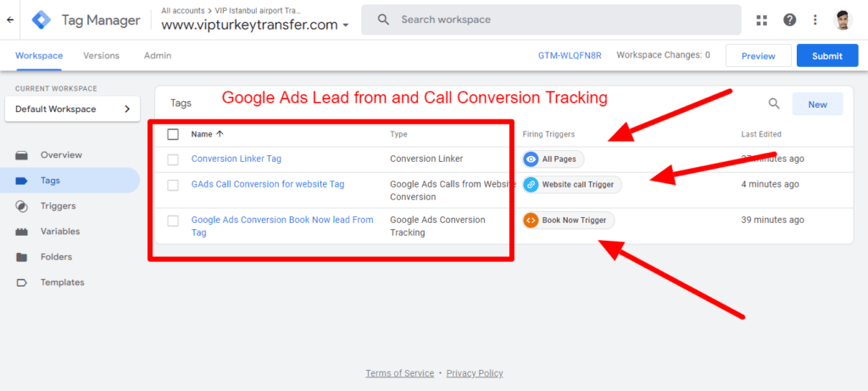Click the Tags sidebar icon
Image resolution: width=868 pixels, height=391 pixels.
click(21, 181)
